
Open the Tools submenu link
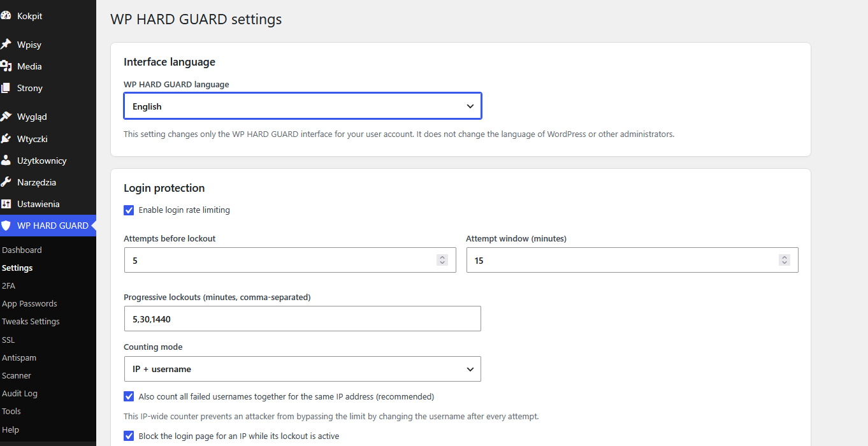click(x=11, y=412)
